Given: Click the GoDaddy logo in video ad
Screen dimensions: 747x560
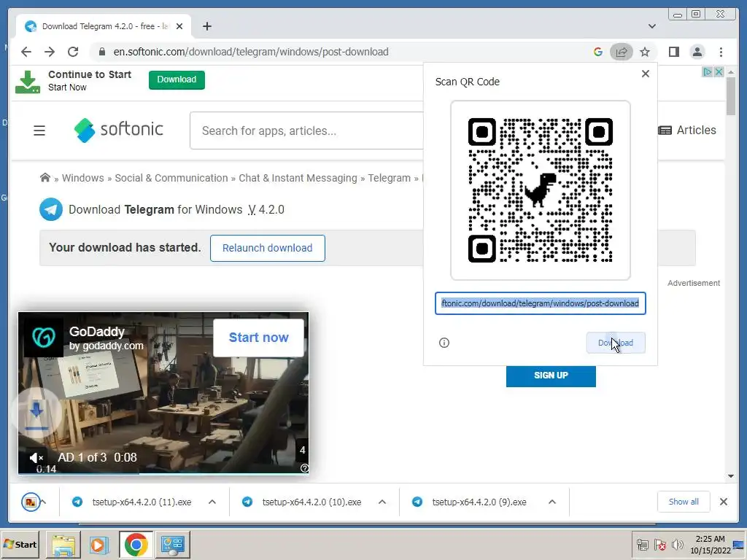Looking at the screenshot, I should (43, 338).
